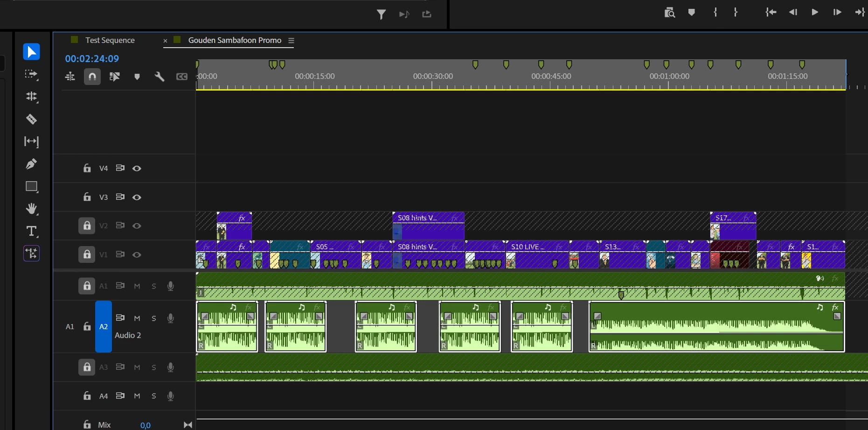Open the filter funnel options

point(381,14)
